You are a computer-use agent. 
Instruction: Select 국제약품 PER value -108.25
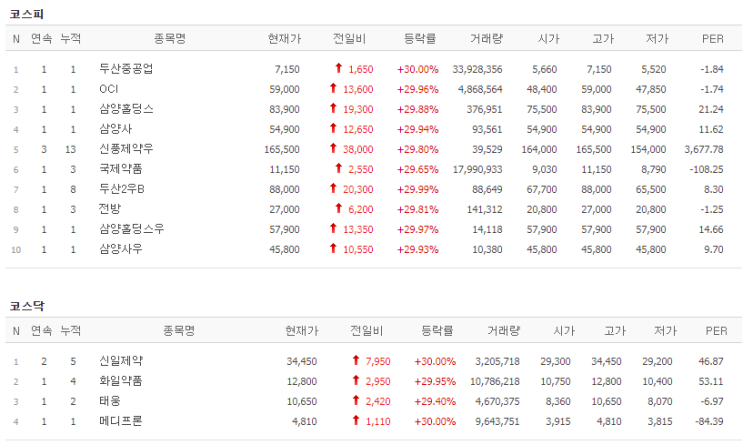707,169
